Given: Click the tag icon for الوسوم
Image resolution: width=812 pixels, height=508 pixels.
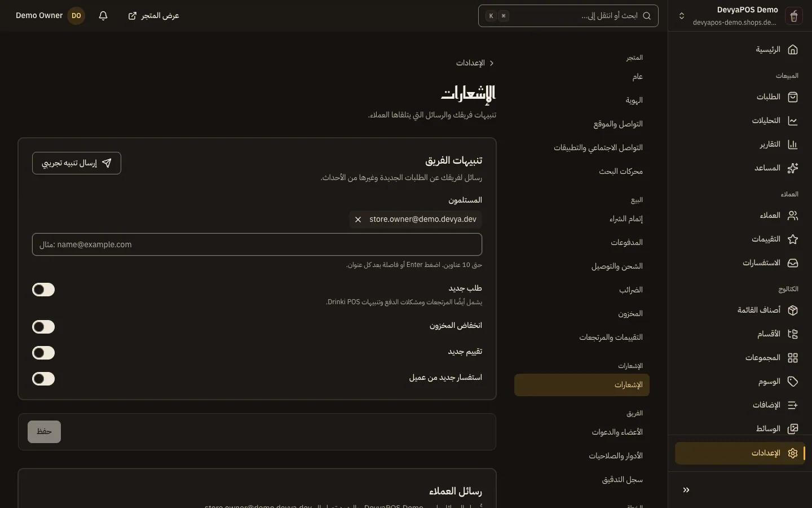Looking at the screenshot, I should pos(793,382).
